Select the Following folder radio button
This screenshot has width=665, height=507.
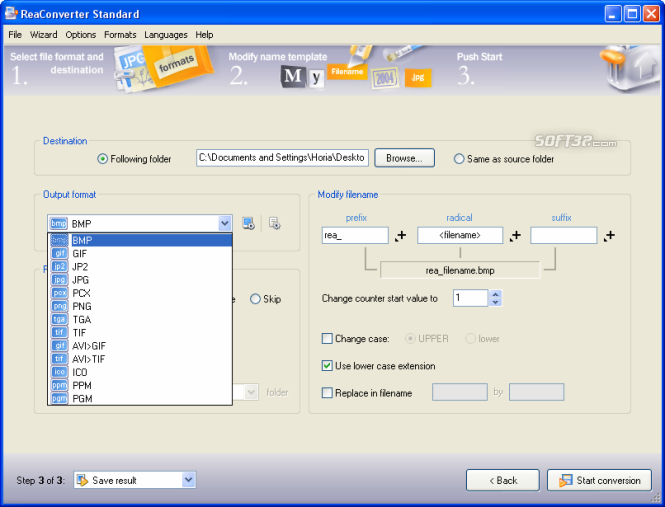coord(103,159)
